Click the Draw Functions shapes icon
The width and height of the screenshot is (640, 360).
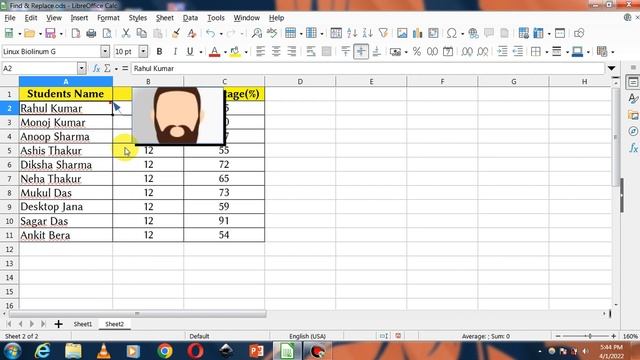(579, 33)
